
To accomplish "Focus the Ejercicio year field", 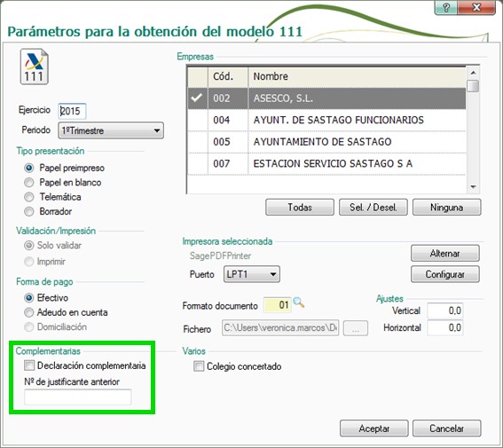I will pos(72,111).
